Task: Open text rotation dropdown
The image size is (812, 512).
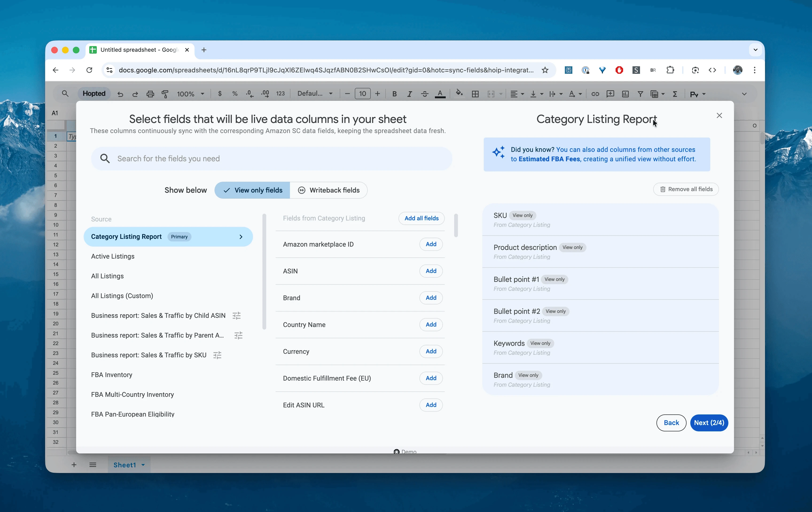Action: tap(575, 94)
